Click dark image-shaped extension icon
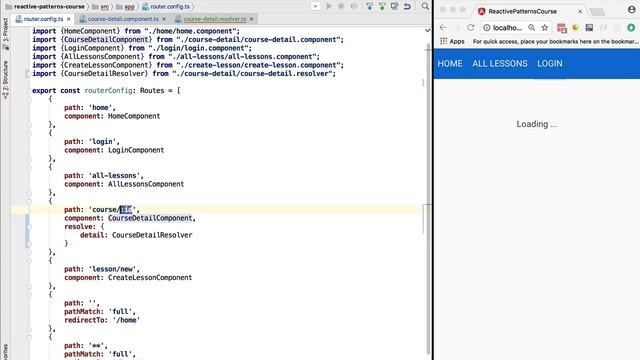Image resolution: width=640 pixels, height=360 pixels. tap(589, 28)
